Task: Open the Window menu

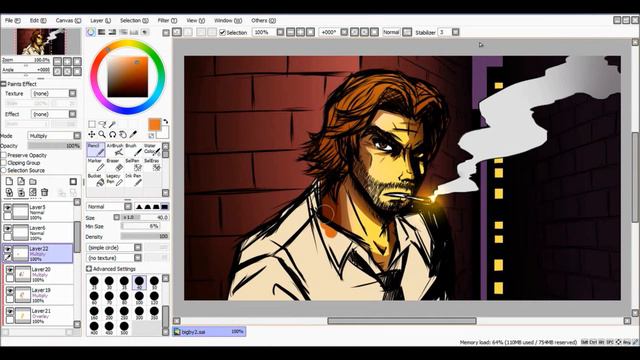Action: (x=227, y=20)
